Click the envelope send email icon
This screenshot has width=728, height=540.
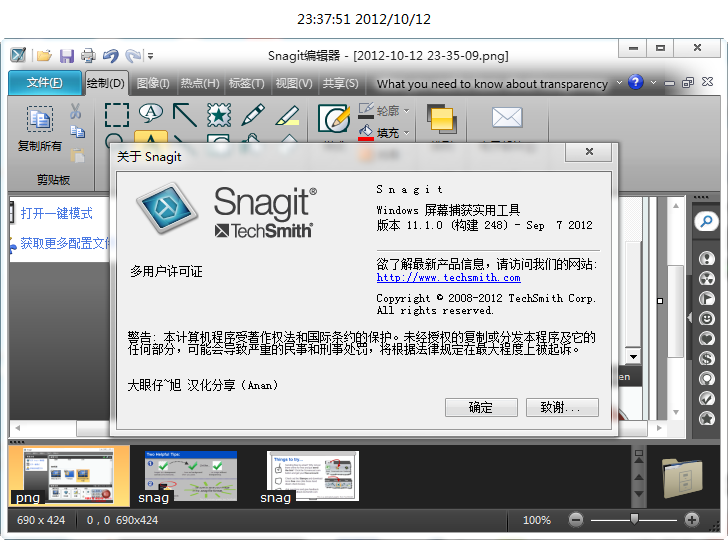tap(507, 117)
